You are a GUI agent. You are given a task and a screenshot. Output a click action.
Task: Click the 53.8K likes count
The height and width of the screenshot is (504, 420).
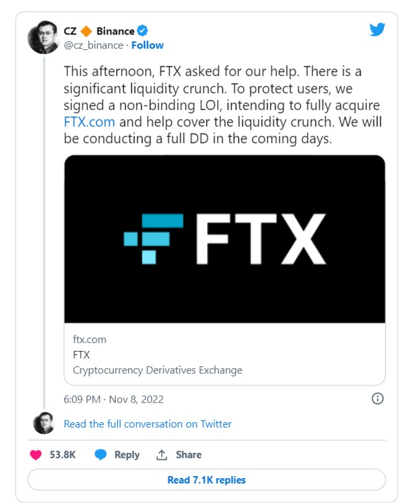63,455
